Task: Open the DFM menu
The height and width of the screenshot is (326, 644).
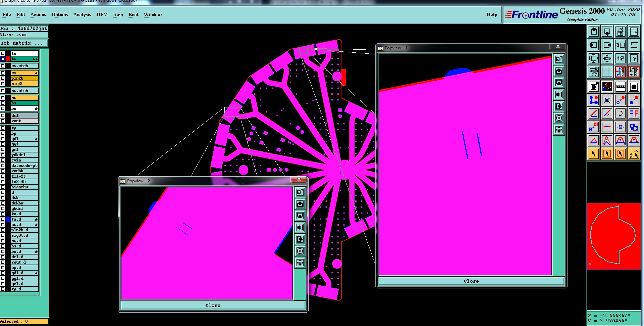Action: (102, 14)
